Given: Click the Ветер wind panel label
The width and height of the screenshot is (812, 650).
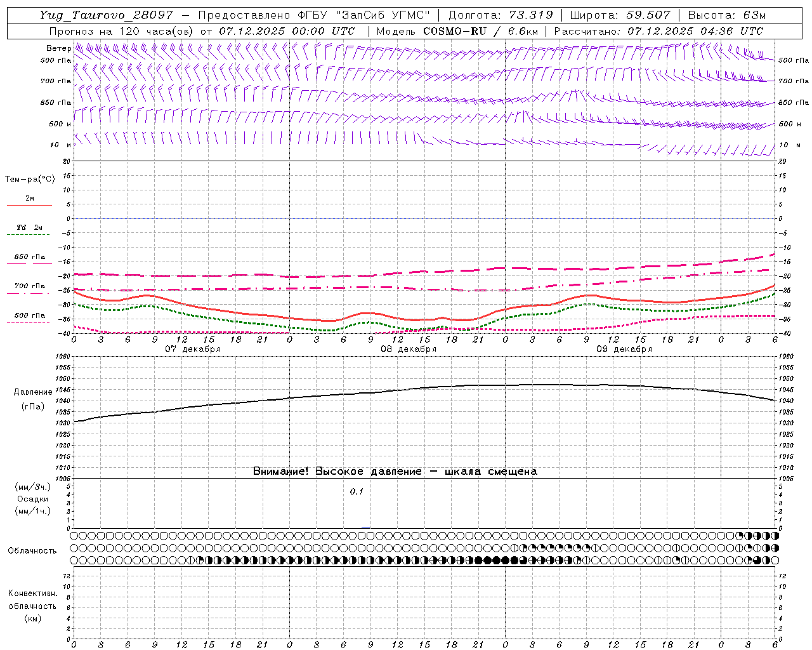Looking at the screenshot, I should pyautogui.click(x=58, y=48).
